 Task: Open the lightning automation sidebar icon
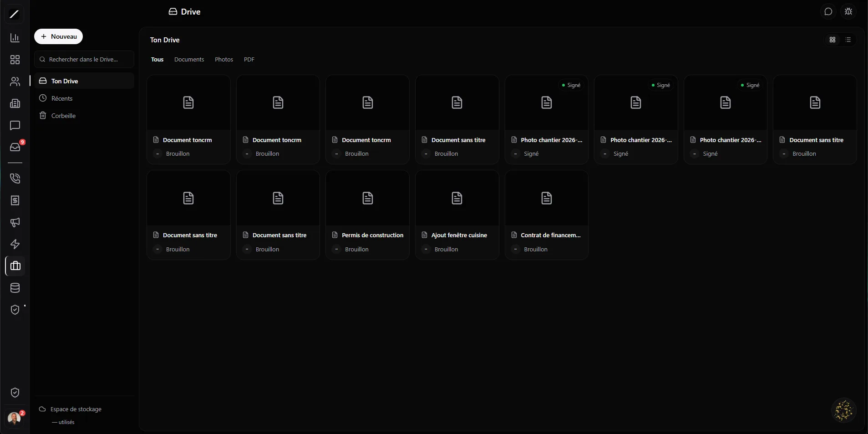[x=15, y=244]
